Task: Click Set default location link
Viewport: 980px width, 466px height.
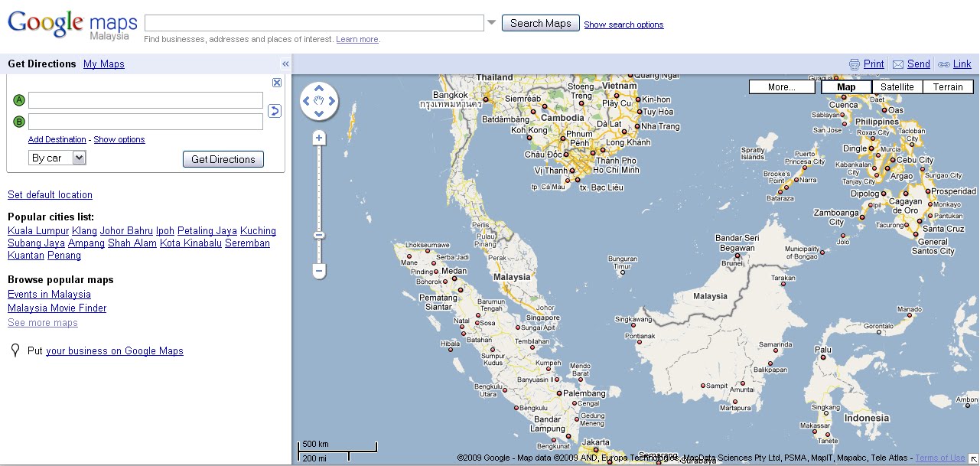Action: coord(50,195)
